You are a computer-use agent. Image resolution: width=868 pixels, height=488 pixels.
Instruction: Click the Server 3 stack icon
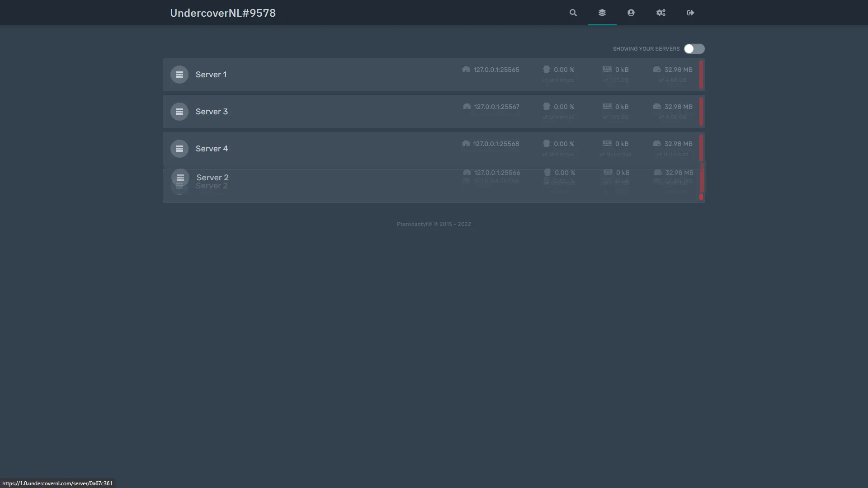coord(179,112)
